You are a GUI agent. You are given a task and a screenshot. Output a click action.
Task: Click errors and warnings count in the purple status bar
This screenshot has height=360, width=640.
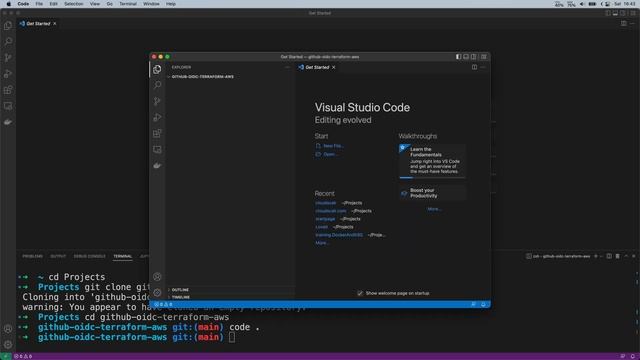pyautogui.click(x=23, y=356)
